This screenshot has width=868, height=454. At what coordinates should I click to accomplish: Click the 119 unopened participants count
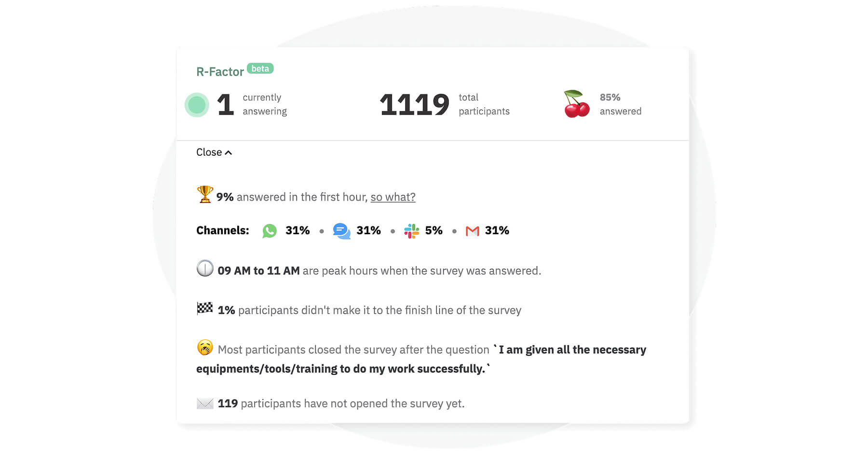pyautogui.click(x=228, y=403)
